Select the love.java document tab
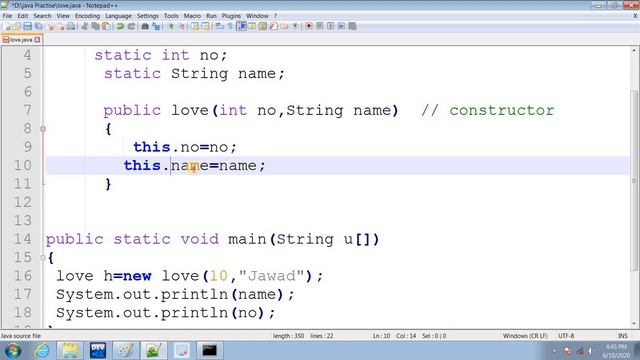The width and height of the screenshot is (640, 360). pyautogui.click(x=21, y=40)
